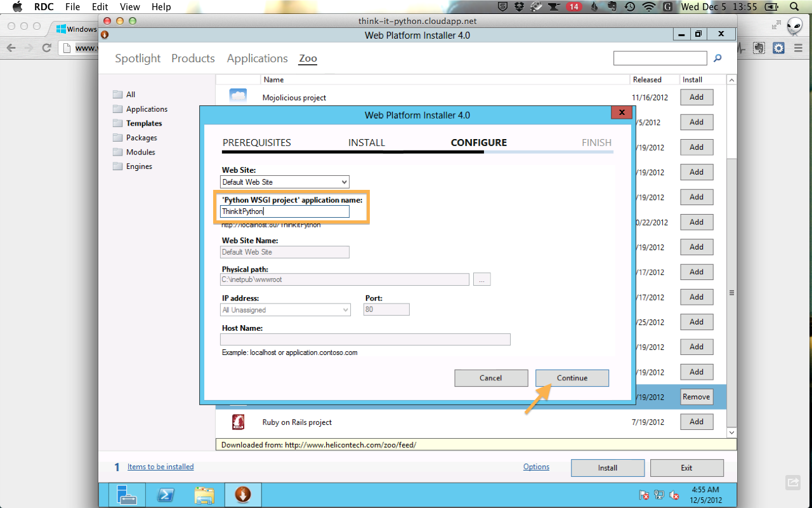
Task: Click the magnifier icon beside the installer search box
Action: click(x=717, y=58)
